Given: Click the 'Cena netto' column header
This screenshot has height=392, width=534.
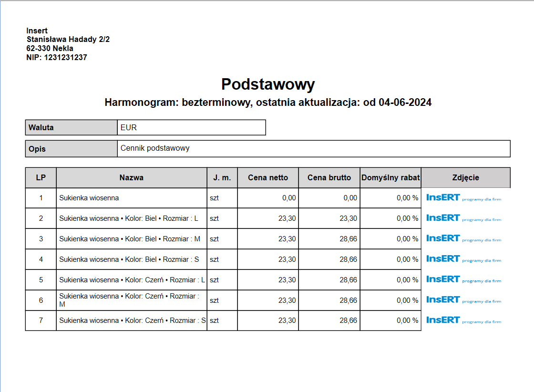Looking at the screenshot, I should click(x=268, y=177).
